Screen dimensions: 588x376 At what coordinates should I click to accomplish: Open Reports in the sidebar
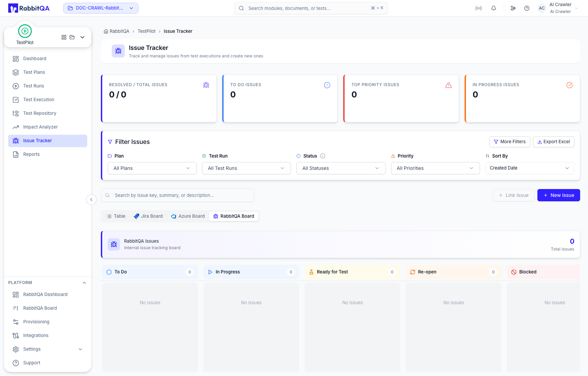(x=48, y=155)
